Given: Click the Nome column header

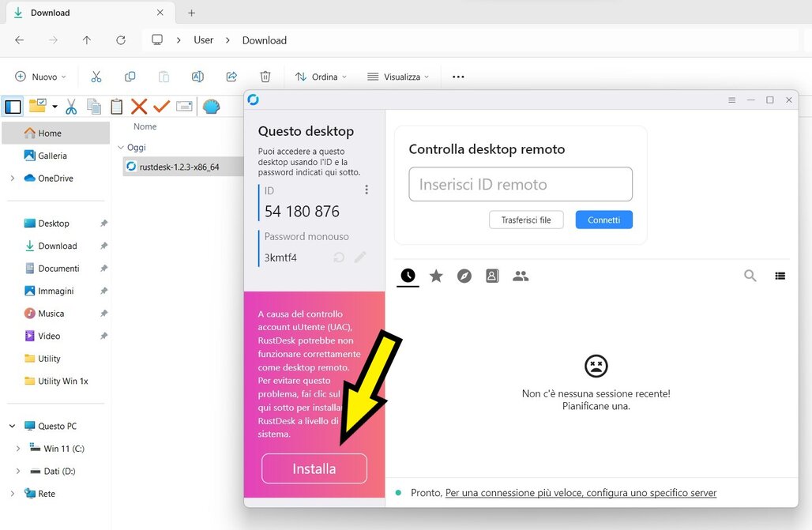Looking at the screenshot, I should (145, 126).
